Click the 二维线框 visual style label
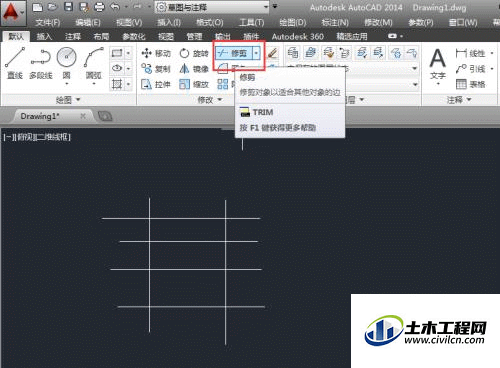This screenshot has width=500, height=368. [x=51, y=137]
